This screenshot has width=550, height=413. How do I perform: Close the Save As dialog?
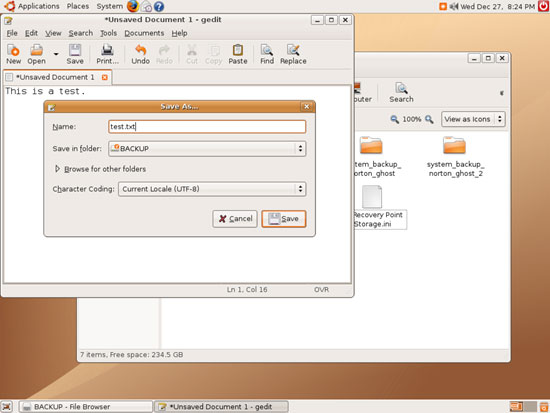[306, 106]
